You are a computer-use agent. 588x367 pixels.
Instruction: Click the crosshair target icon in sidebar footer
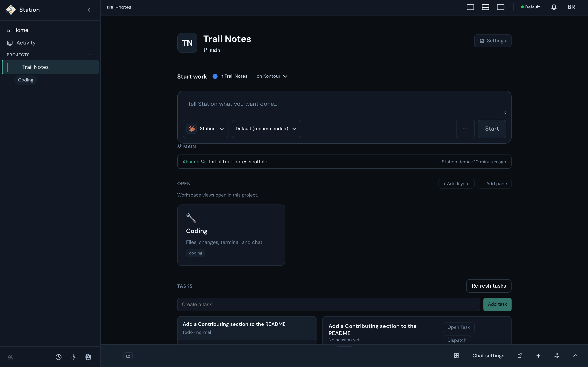click(73, 357)
